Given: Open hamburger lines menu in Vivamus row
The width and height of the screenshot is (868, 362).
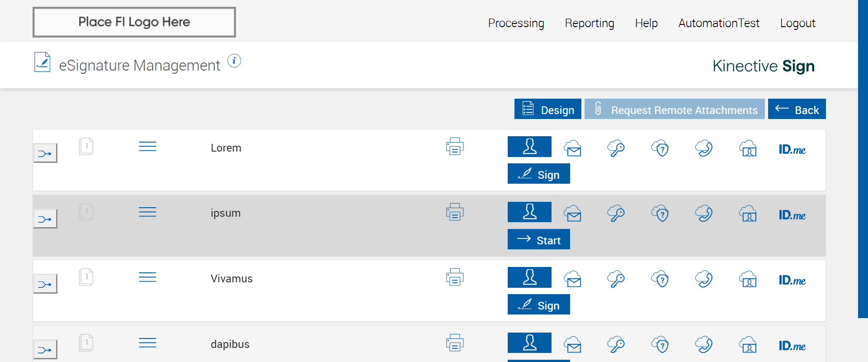Looking at the screenshot, I should (x=147, y=277).
